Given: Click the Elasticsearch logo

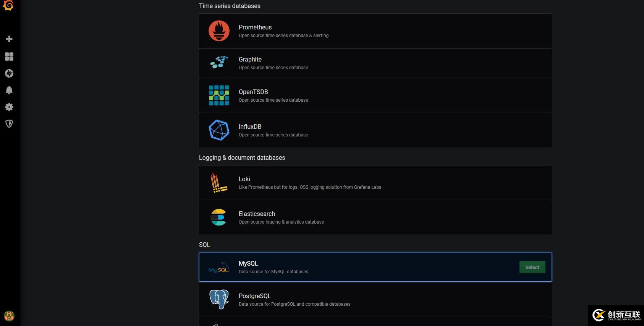Looking at the screenshot, I should [219, 217].
